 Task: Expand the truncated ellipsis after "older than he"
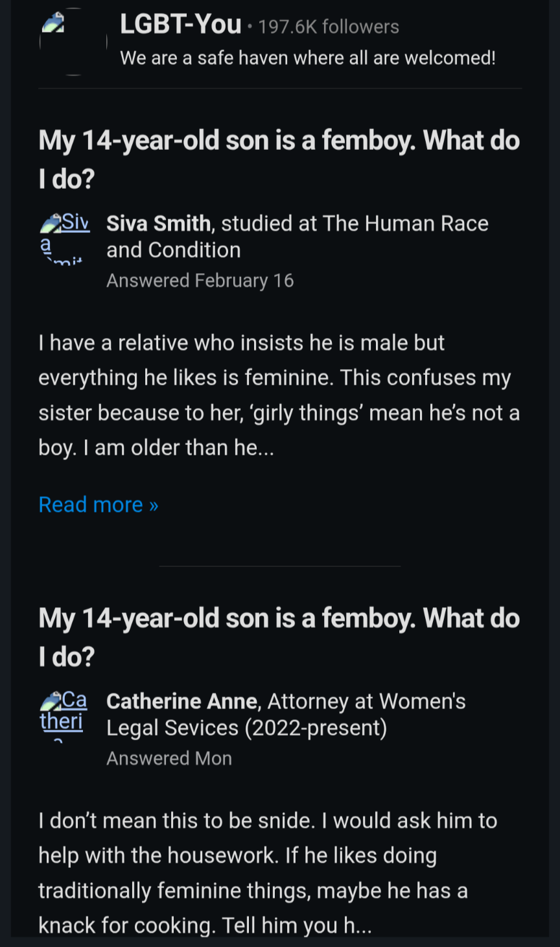[266, 448]
